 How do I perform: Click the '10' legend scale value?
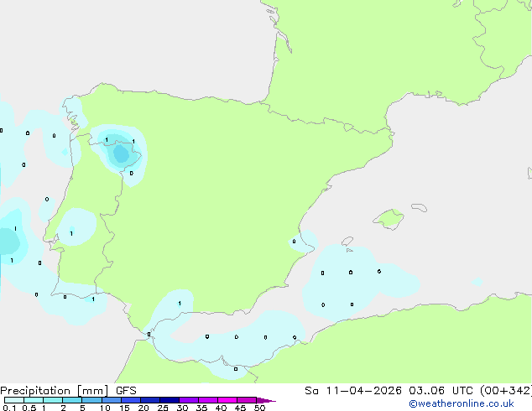pyautogui.click(x=105, y=408)
